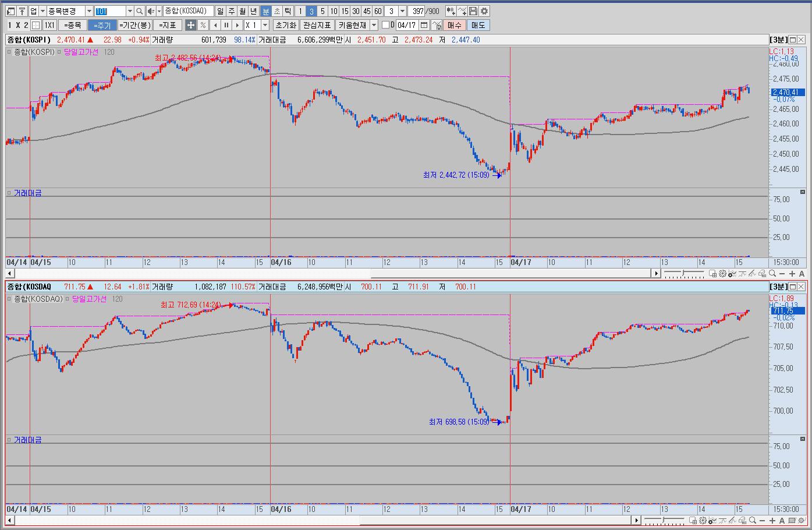Toggle the D checkbox next to date field
812x530 pixels.
(x=385, y=25)
